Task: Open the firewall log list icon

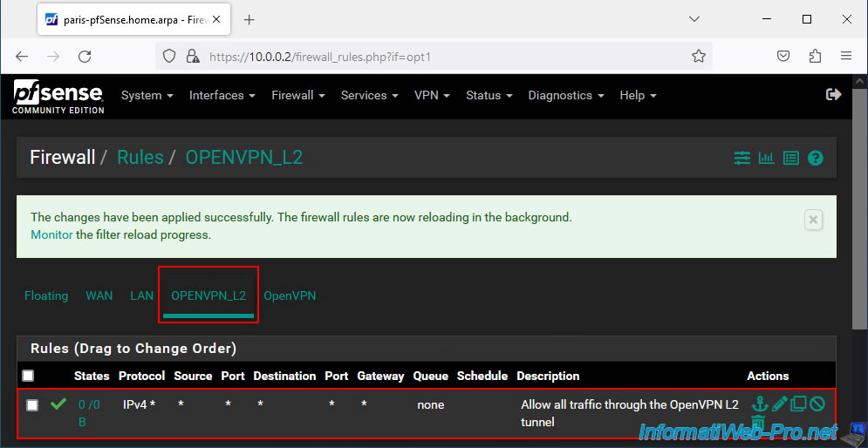Action: 791,158
